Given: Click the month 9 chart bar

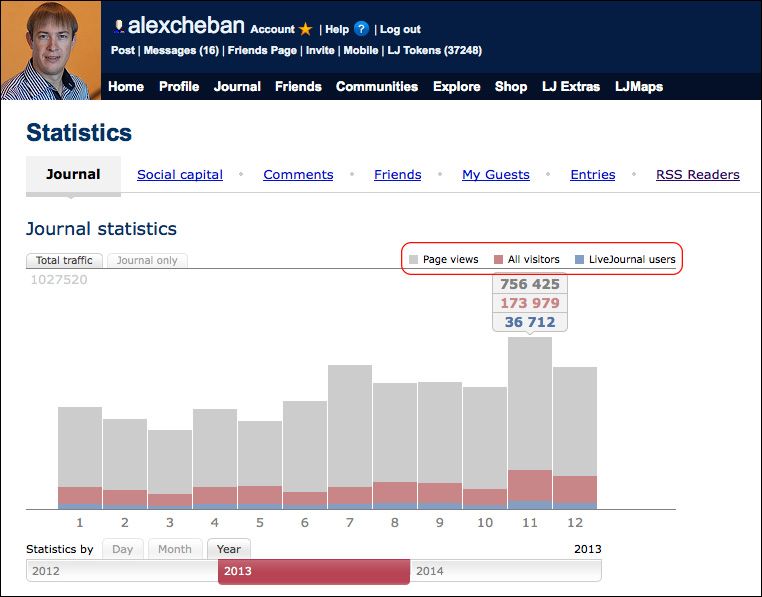Looking at the screenshot, I should [440, 445].
